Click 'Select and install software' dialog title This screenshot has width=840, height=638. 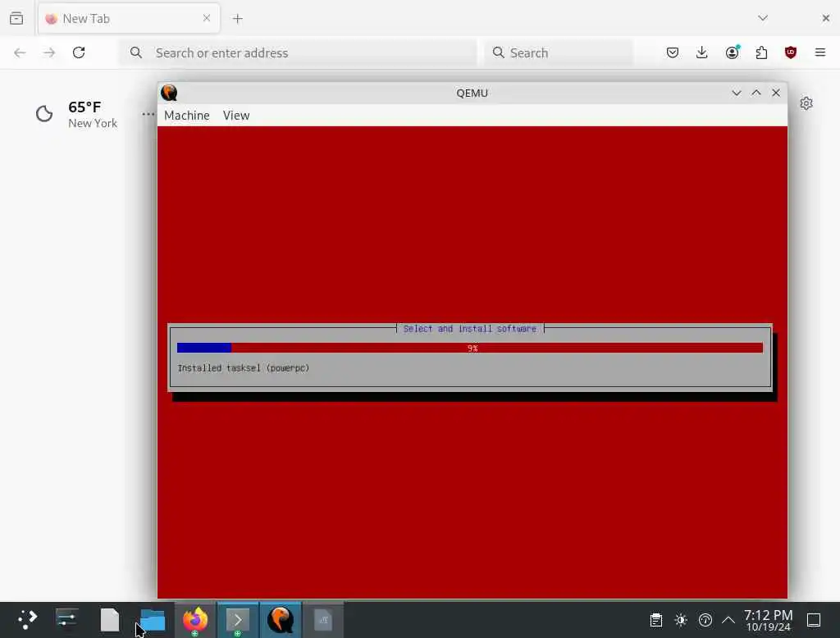pos(470,328)
